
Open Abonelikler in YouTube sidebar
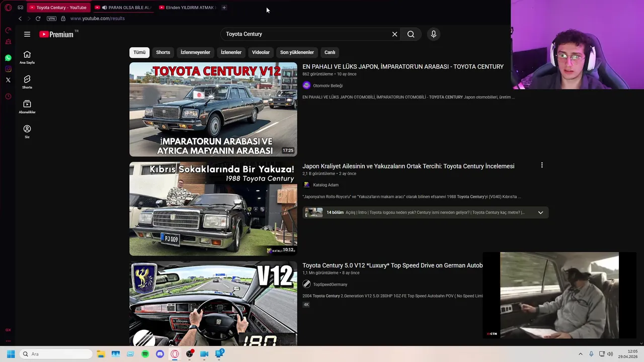click(27, 107)
